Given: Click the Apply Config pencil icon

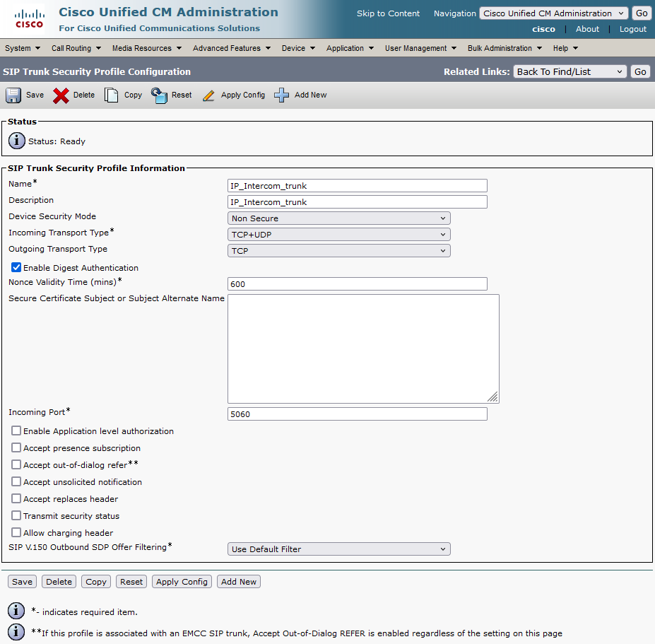Looking at the screenshot, I should 208,95.
